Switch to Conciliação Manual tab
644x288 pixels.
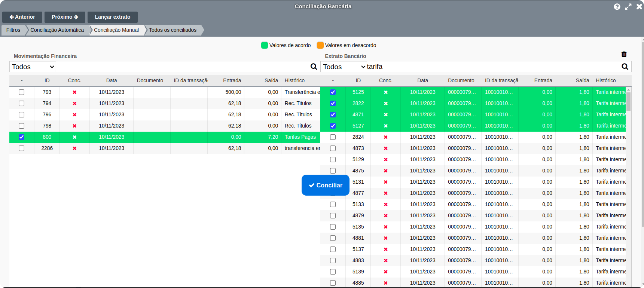116,30
